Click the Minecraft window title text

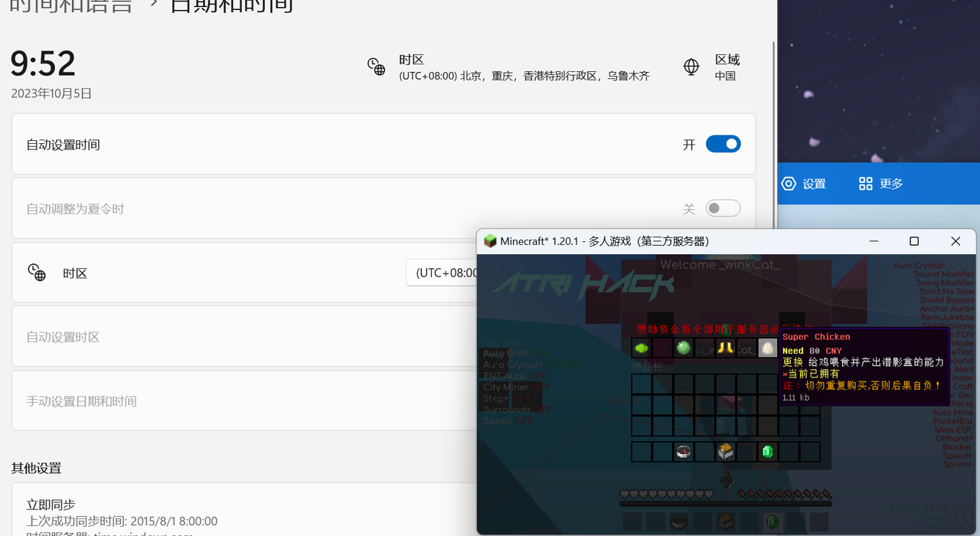pos(605,241)
